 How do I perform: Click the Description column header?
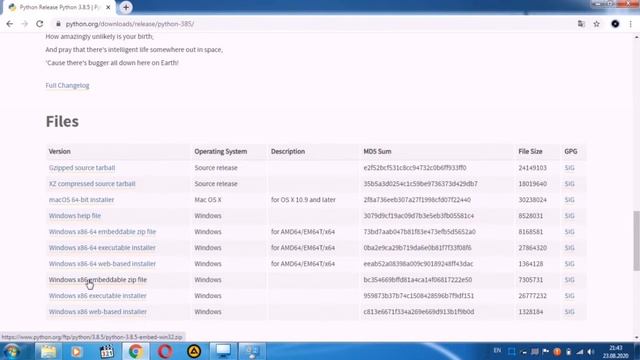click(288, 151)
